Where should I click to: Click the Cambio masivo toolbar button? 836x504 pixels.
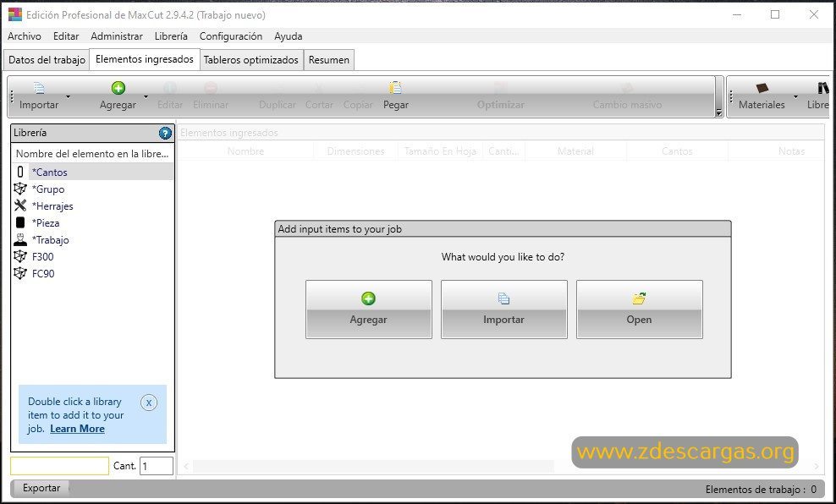pos(627,97)
